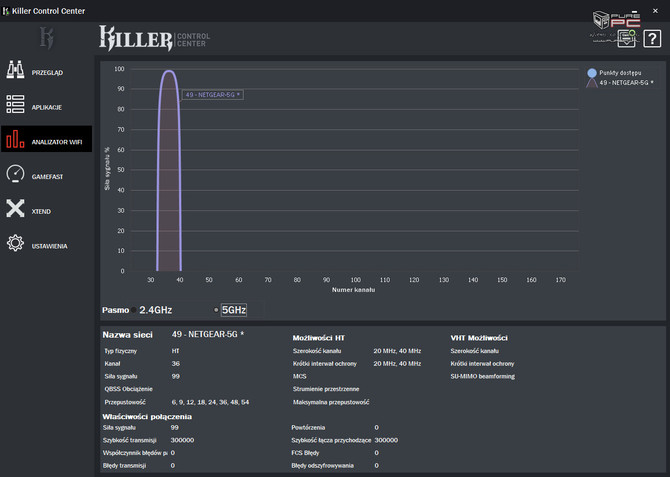Click the Szybkość łącza przychodzące label
This screenshot has height=477, width=670.
pos(331,440)
